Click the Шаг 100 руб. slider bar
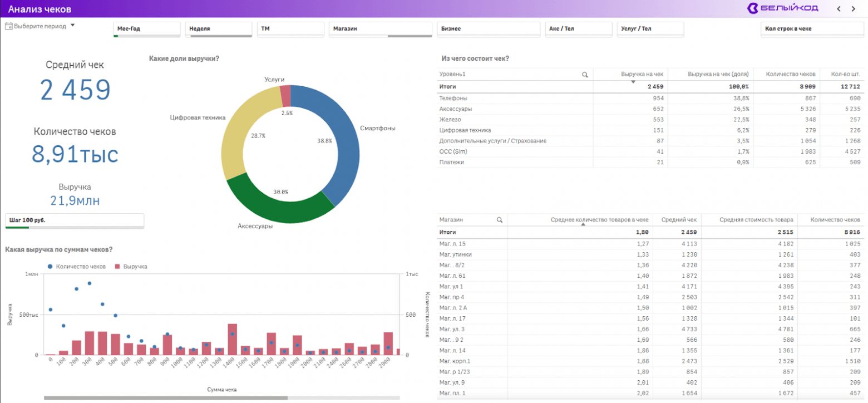This screenshot has height=403, width=868. [74, 221]
